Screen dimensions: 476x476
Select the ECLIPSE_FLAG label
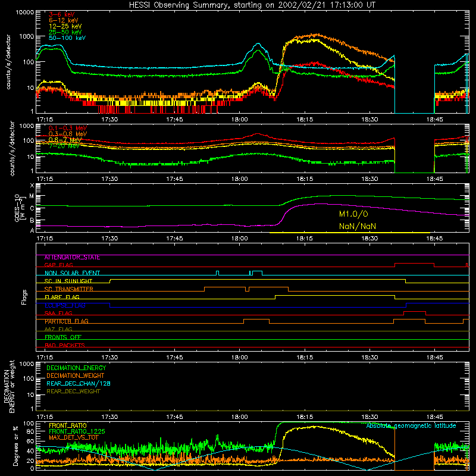click(65, 305)
